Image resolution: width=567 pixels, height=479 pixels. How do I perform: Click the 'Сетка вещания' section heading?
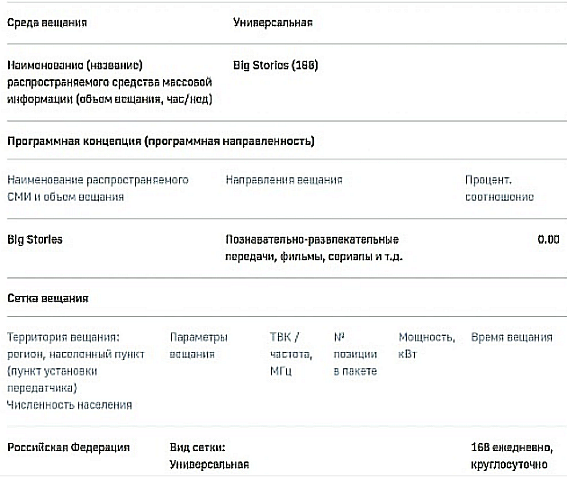pyautogui.click(x=48, y=298)
